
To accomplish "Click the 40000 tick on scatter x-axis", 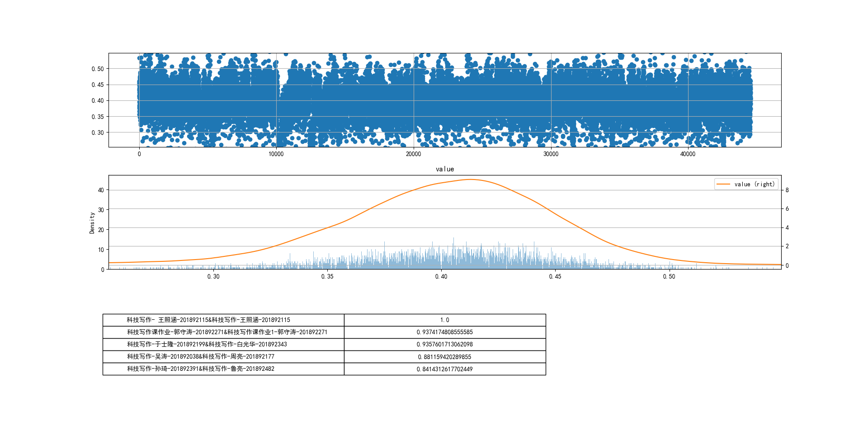I will pos(688,154).
